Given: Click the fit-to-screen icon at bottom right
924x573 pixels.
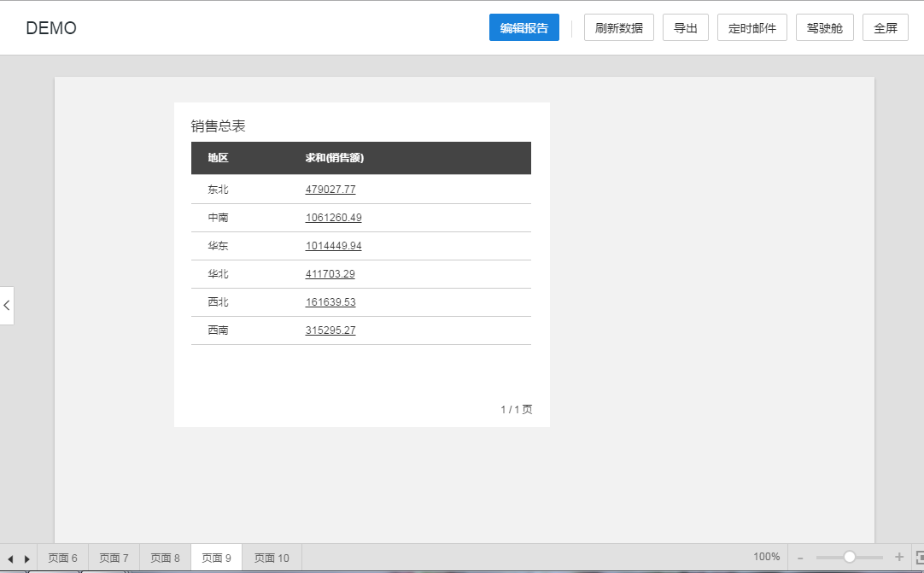Looking at the screenshot, I should click(918, 557).
